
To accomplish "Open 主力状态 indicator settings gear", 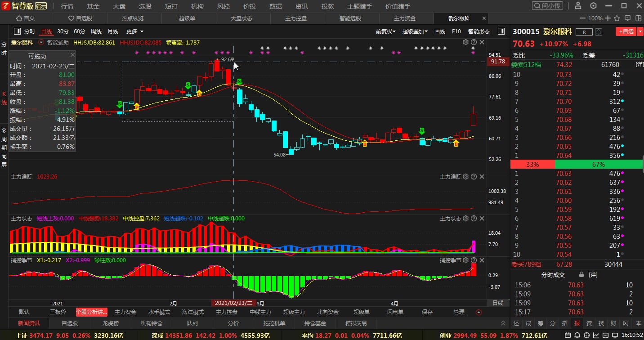I will (x=466, y=219).
